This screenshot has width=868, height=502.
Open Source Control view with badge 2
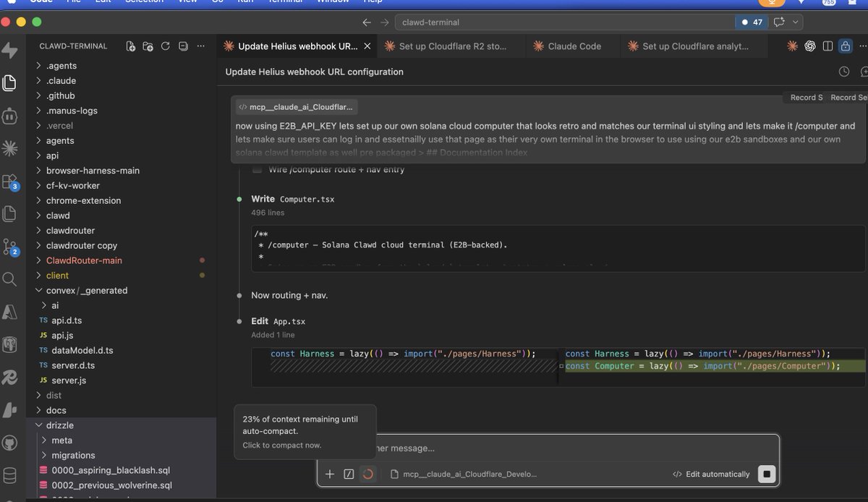click(9, 247)
